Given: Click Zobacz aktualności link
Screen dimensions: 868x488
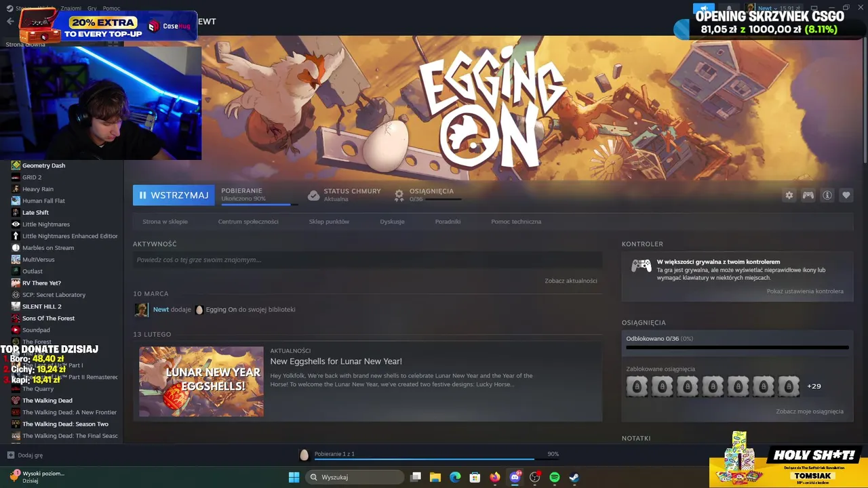Looking at the screenshot, I should (x=571, y=281).
